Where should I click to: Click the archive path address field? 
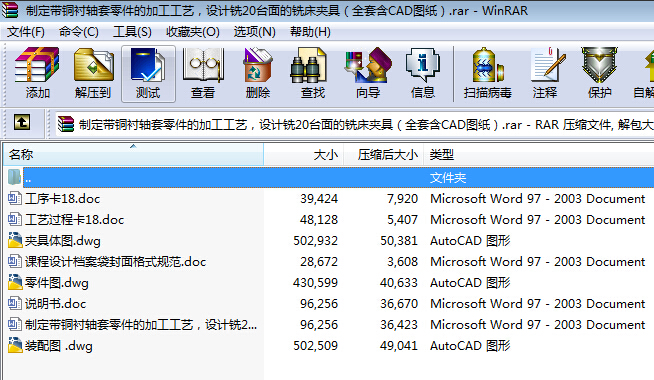(355, 124)
